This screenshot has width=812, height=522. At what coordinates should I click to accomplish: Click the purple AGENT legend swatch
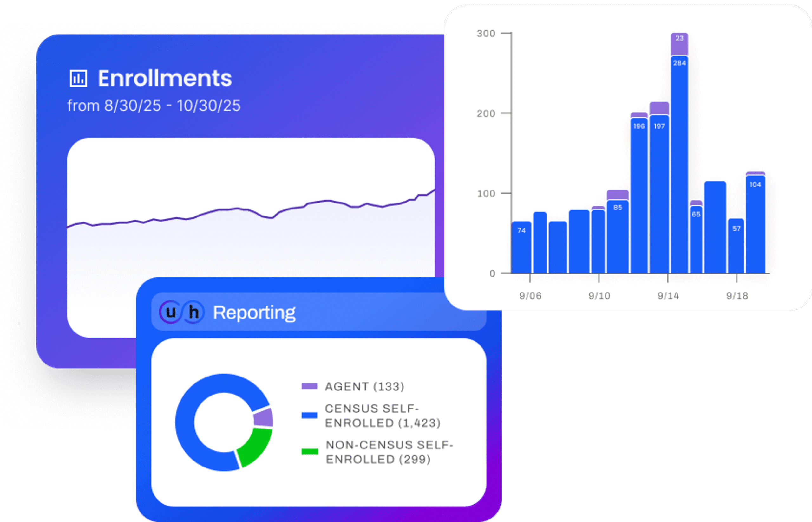click(x=309, y=386)
